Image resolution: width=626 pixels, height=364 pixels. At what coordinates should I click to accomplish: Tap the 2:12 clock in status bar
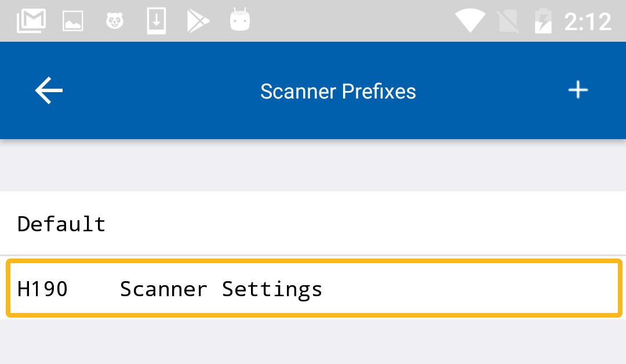(x=588, y=22)
